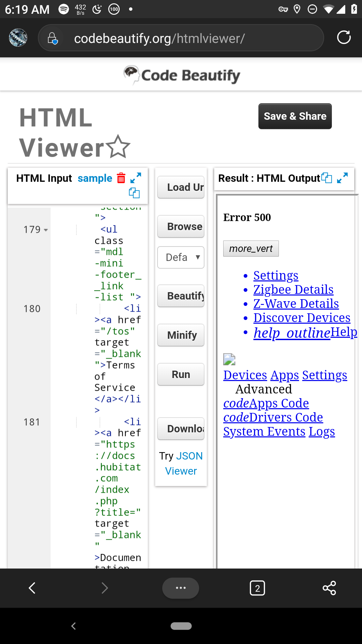362x644 pixels.
Task: Open the Zigbee Details link in output
Action: 293,289
